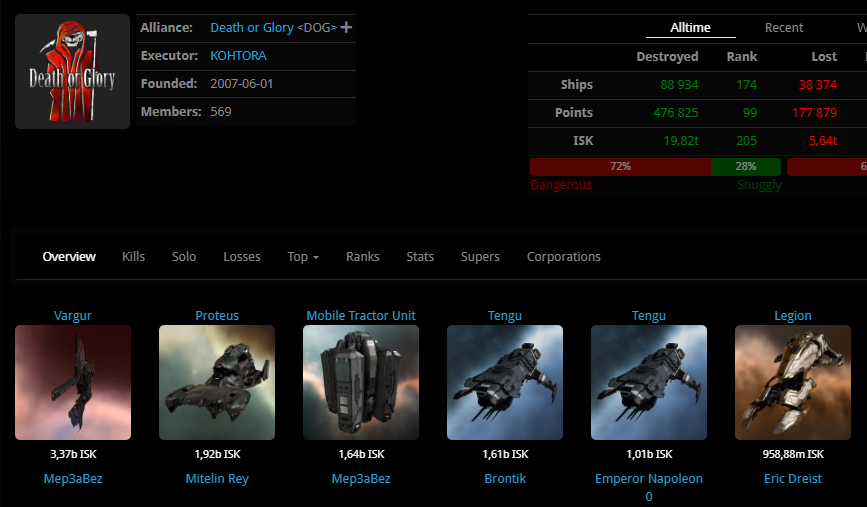This screenshot has width=867, height=507.
Task: Expand the Top dropdown menu
Action: coord(303,257)
